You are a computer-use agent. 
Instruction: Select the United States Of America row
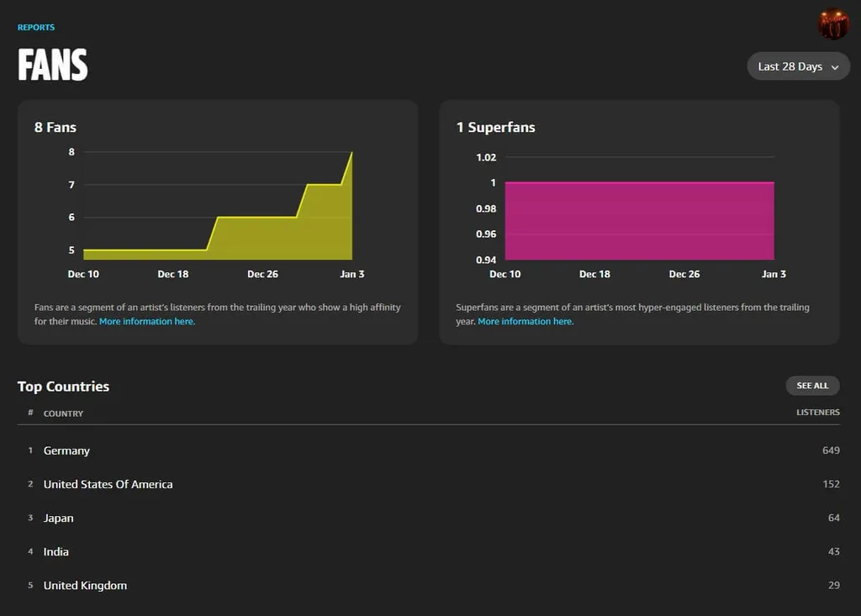click(x=108, y=484)
